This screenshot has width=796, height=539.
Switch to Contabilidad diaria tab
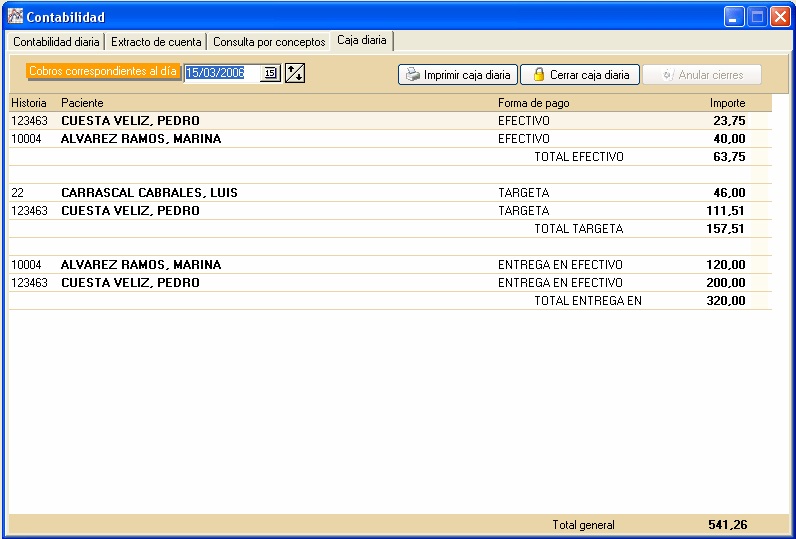coord(56,42)
